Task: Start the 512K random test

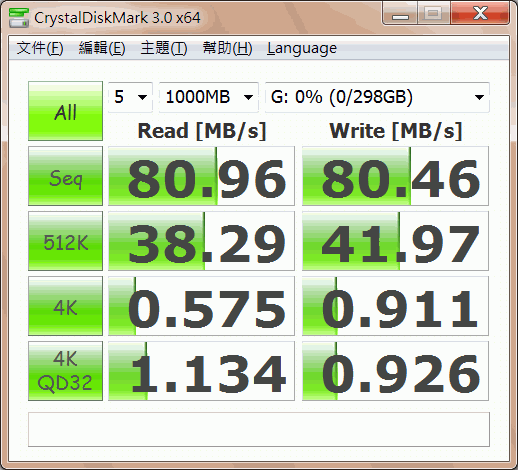Action: click(x=65, y=241)
